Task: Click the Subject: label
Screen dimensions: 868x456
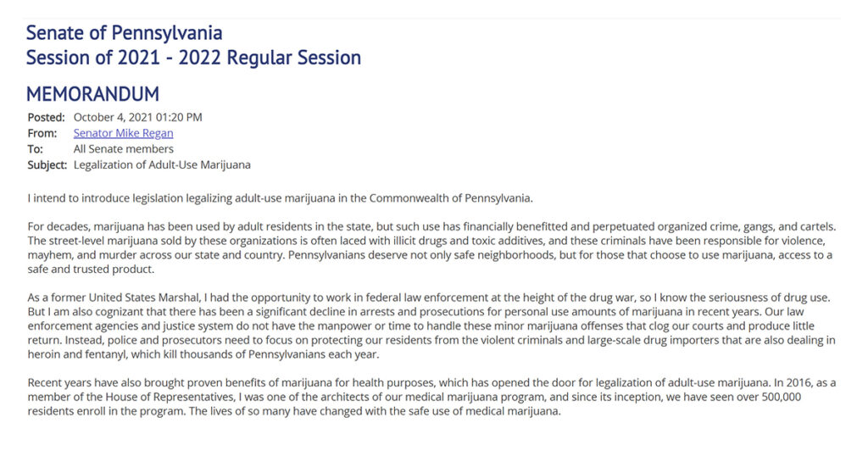Action: point(47,165)
